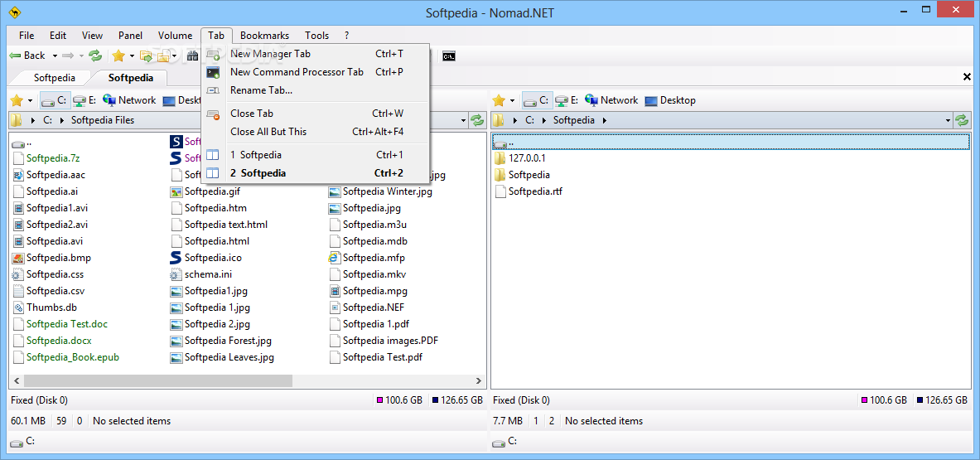This screenshot has width=980, height=460.
Task: Select Softpedia.7z file
Action: [x=45, y=159]
